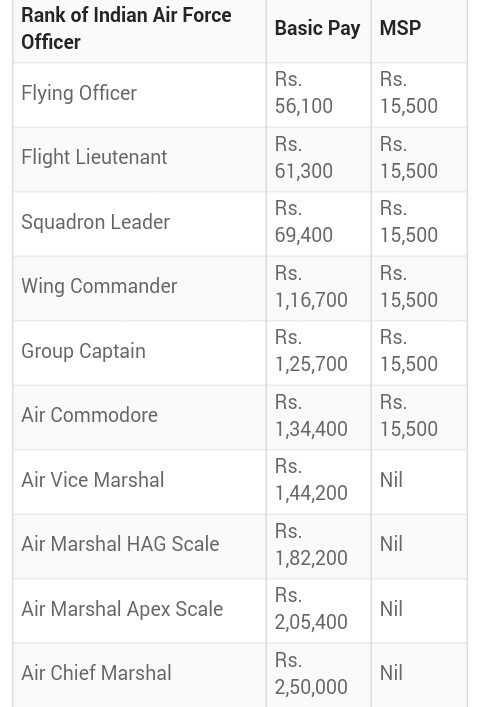This screenshot has width=480, height=707.
Task: Select the Squadron Leader rank cell
Action: click(140, 224)
